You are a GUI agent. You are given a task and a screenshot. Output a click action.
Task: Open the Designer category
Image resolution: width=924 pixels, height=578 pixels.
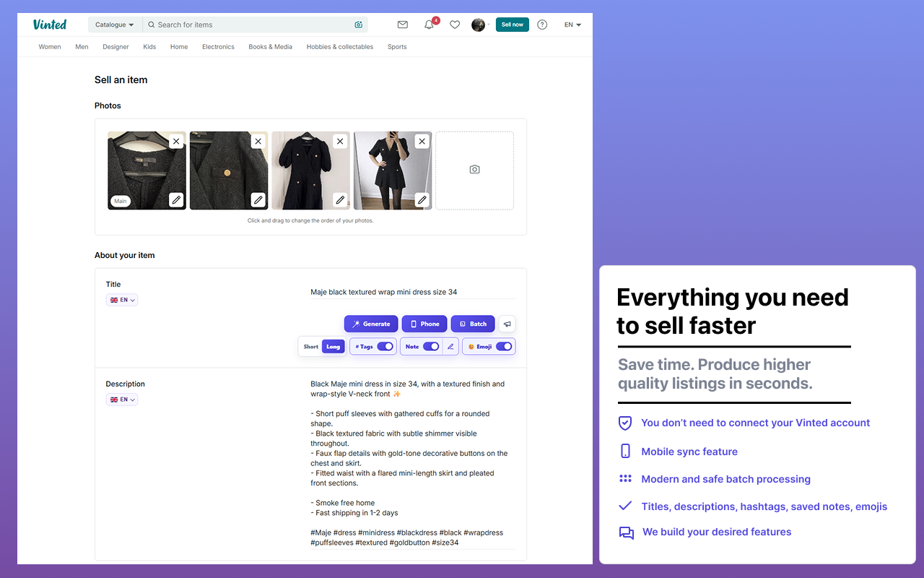coord(115,47)
